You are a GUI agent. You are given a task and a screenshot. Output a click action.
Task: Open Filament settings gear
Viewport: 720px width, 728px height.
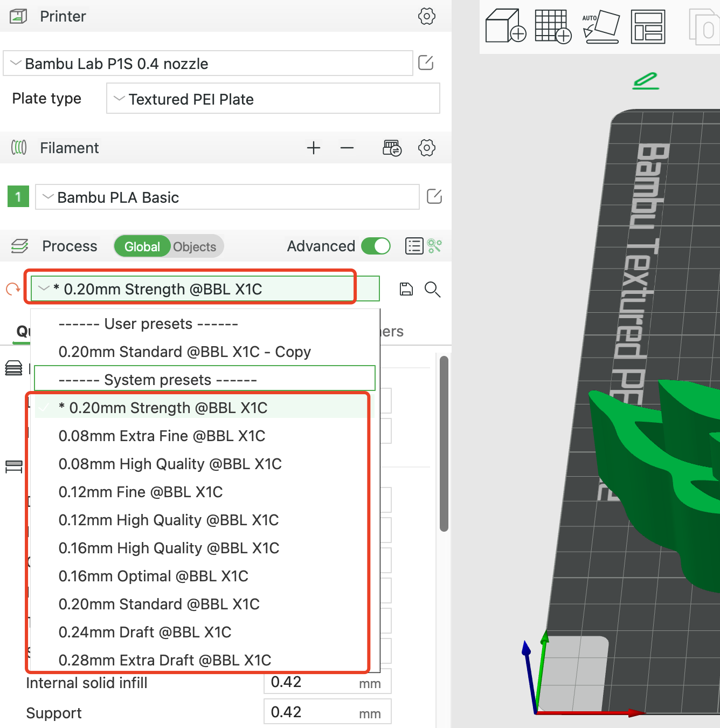426,148
